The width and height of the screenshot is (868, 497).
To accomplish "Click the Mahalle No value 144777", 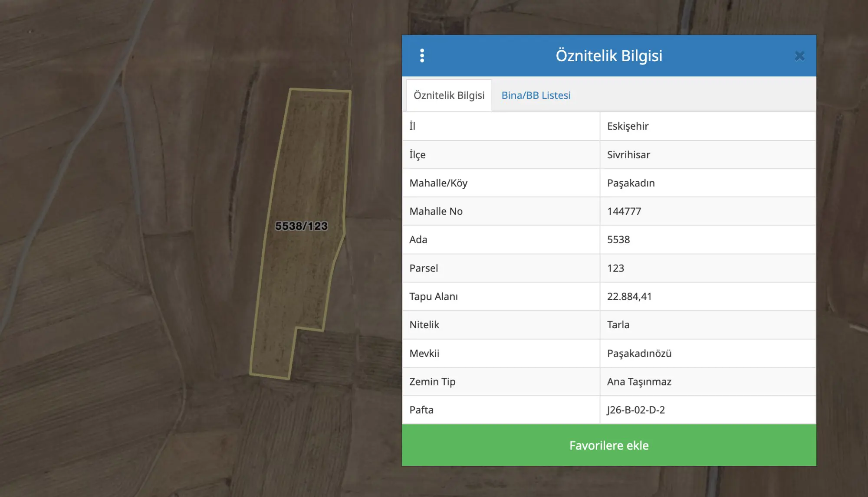I will [624, 211].
